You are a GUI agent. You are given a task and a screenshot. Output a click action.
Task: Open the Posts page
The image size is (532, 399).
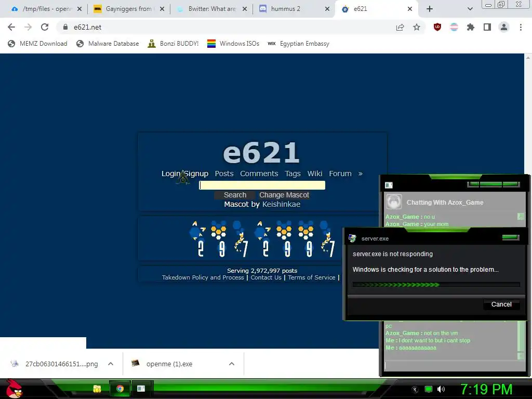(224, 174)
